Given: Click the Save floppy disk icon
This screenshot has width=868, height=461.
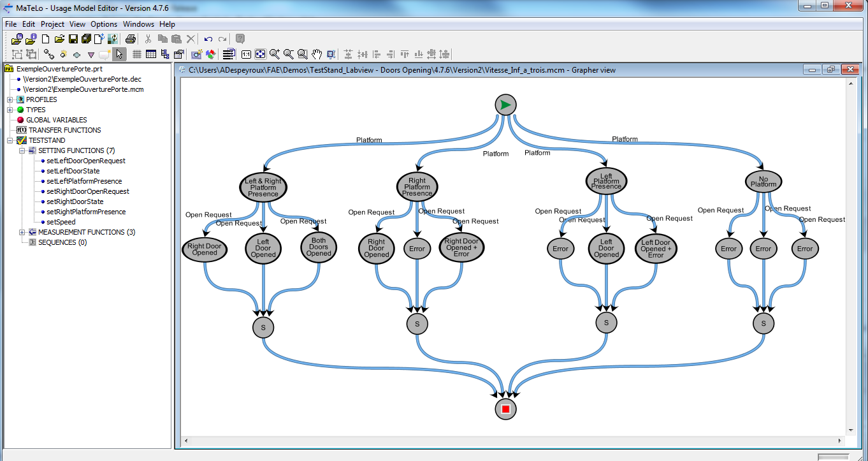Looking at the screenshot, I should pyautogui.click(x=73, y=39).
